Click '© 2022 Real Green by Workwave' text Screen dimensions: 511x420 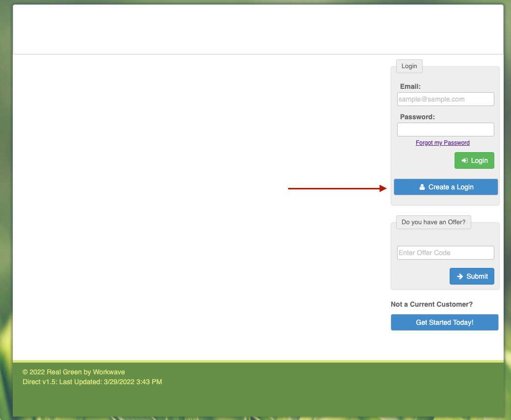(x=74, y=372)
